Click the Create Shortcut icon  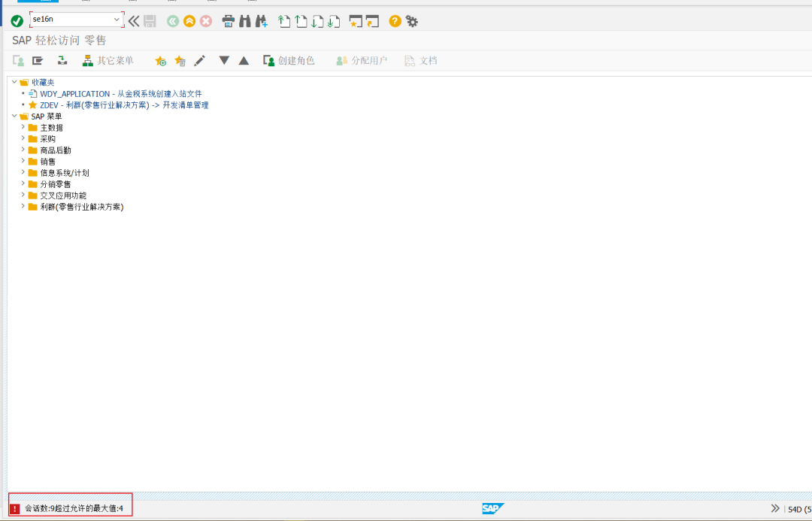point(372,21)
